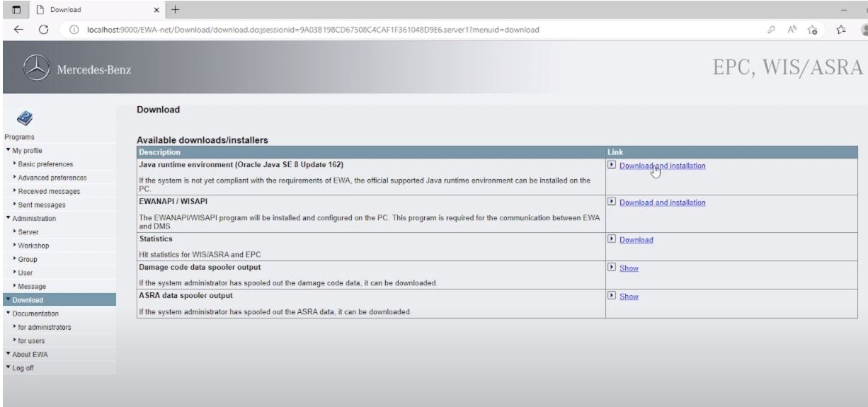868x407 pixels.
Task: Click arrow icon beside Statistics Download
Action: (x=612, y=240)
